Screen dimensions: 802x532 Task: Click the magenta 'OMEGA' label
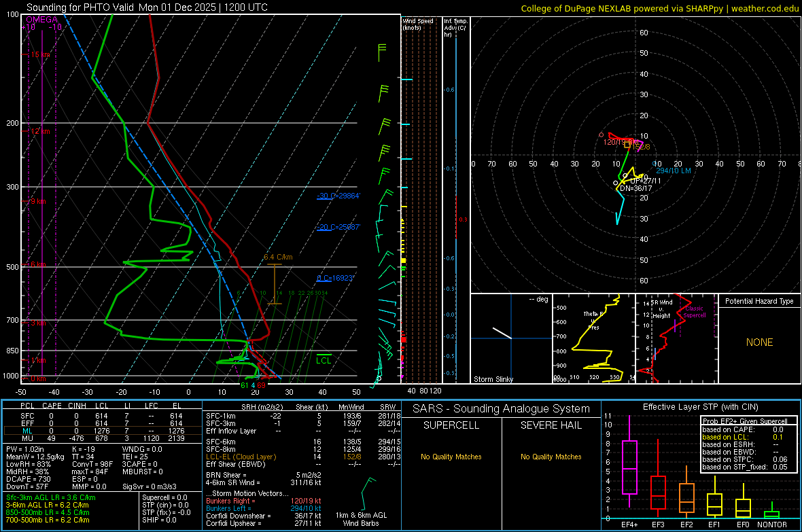coord(42,20)
